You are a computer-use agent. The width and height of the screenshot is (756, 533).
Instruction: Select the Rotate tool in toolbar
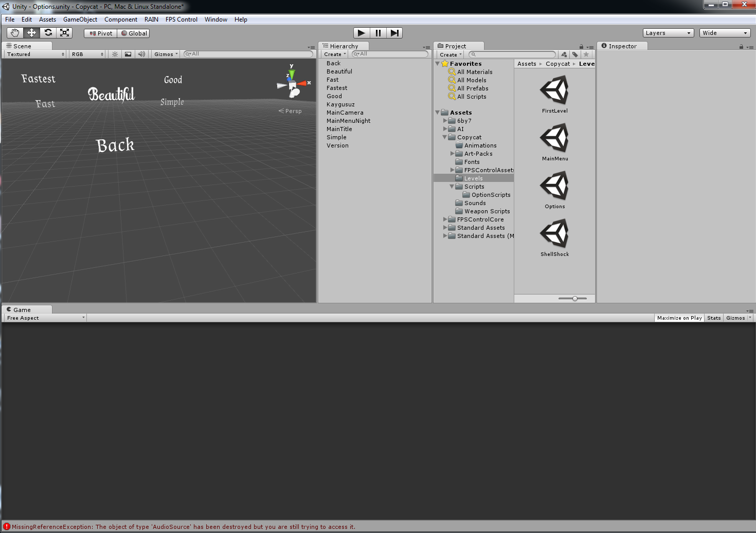(48, 33)
